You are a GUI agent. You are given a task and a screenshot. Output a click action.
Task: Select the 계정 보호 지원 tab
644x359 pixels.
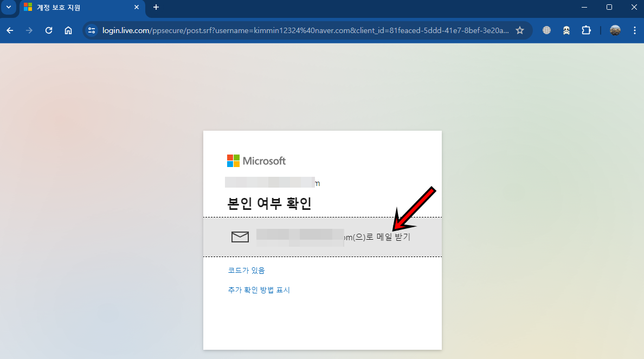82,8
